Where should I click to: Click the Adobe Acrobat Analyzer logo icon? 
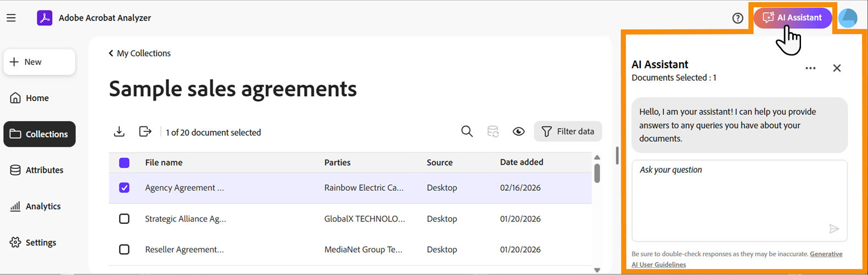44,18
